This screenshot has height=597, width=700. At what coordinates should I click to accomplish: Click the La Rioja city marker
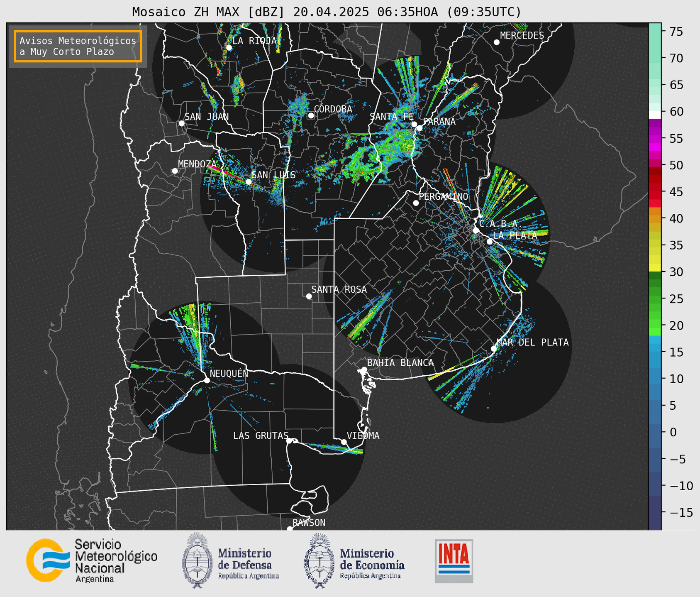coord(229,48)
